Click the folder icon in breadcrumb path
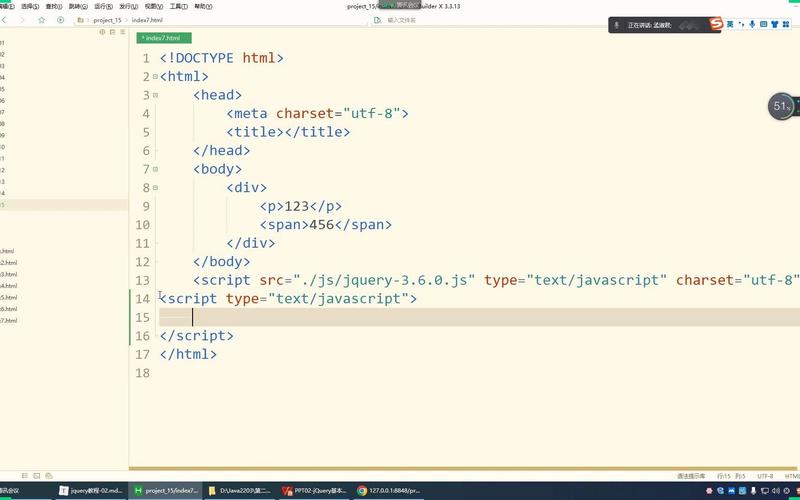The height and width of the screenshot is (500, 800). point(81,20)
